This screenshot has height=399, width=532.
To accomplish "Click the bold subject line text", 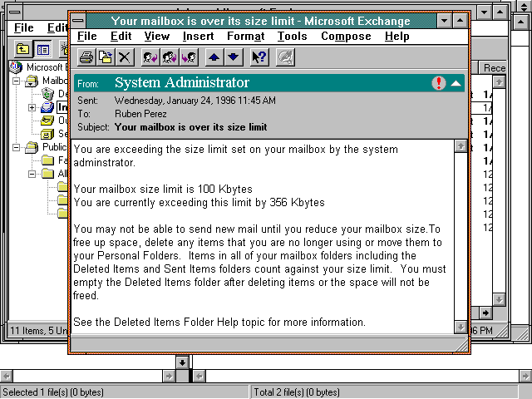I will 190,127.
